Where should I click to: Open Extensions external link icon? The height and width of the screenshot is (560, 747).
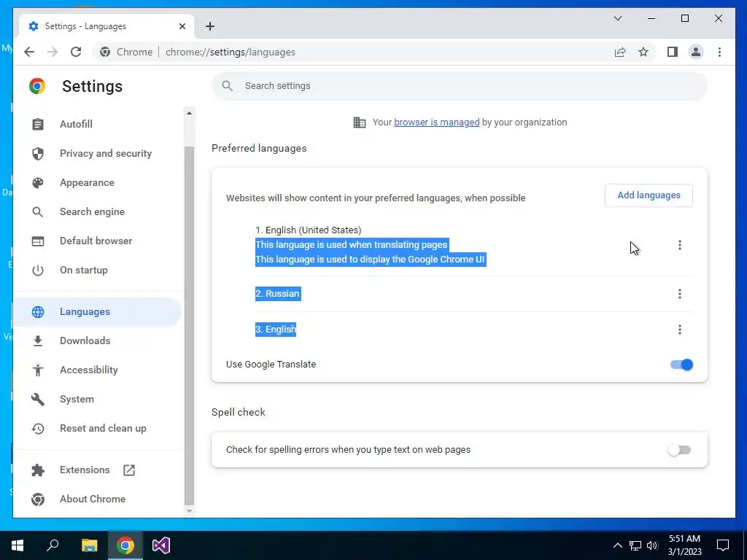pos(129,470)
